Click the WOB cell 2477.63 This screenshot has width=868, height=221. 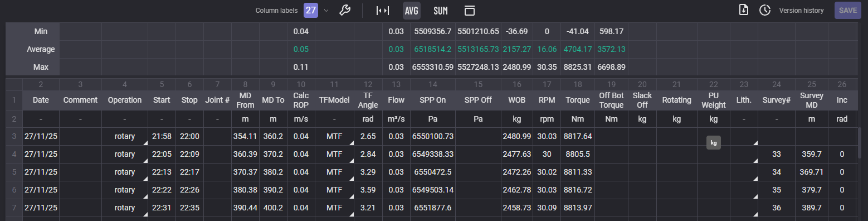(518, 154)
